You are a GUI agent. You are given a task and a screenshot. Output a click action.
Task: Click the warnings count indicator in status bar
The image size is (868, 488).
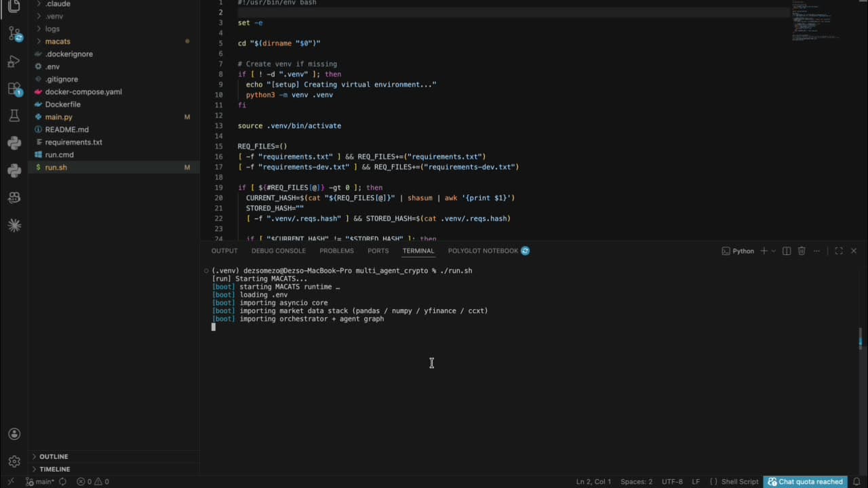101,482
